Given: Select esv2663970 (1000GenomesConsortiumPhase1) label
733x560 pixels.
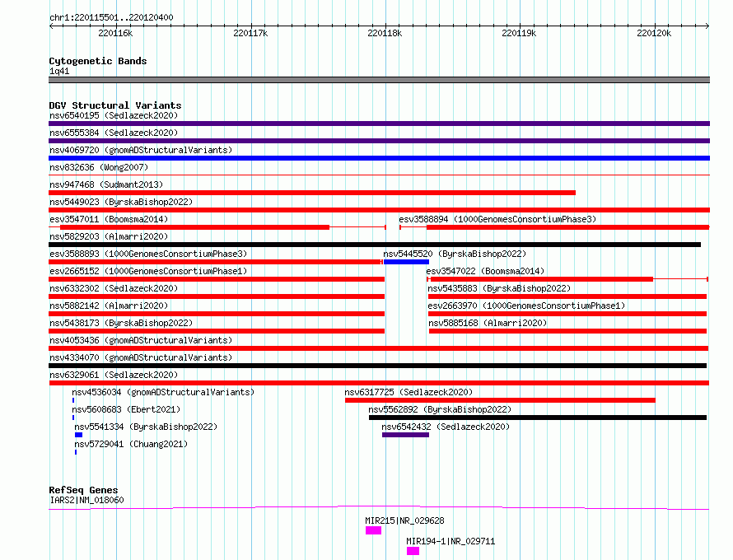Looking at the screenshot, I should pyautogui.click(x=526, y=306).
